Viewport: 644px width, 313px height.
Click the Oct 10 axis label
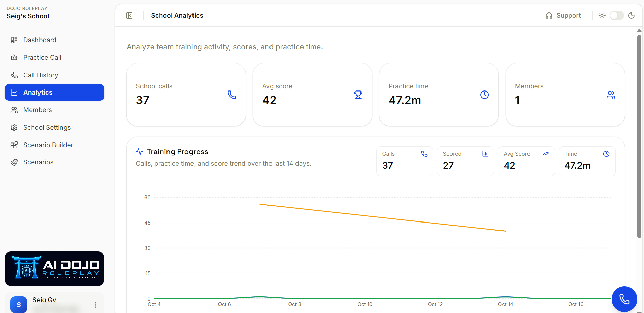[x=365, y=304]
